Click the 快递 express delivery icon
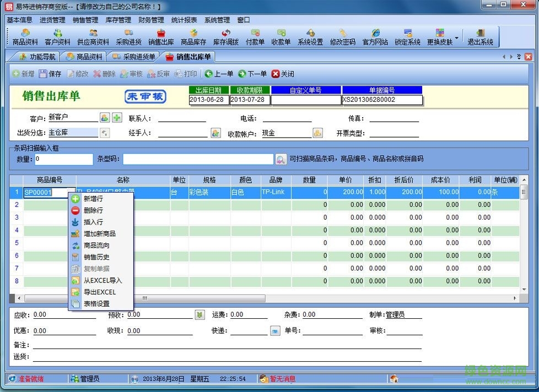 [274, 331]
